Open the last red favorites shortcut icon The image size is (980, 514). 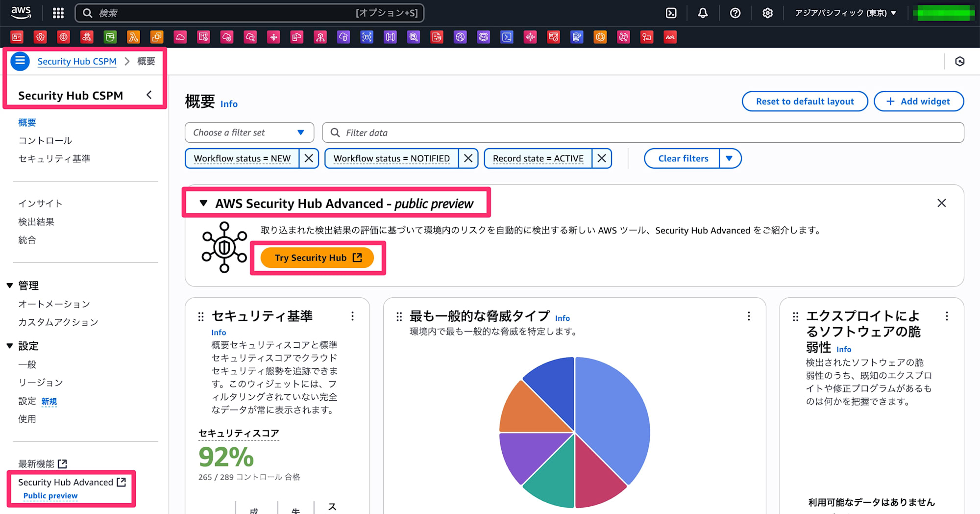click(x=670, y=37)
